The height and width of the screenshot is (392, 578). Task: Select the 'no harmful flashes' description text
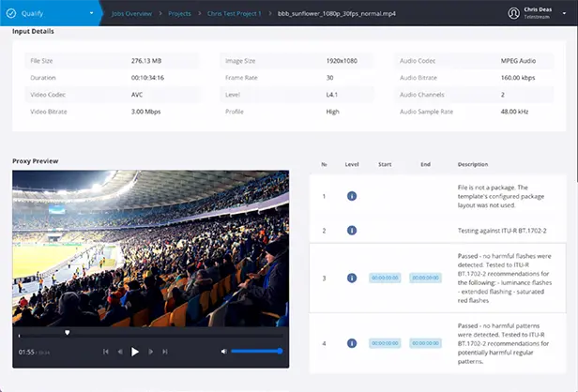(x=505, y=279)
